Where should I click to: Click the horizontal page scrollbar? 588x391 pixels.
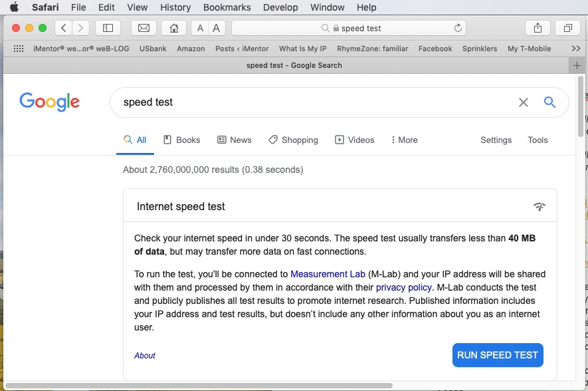click(x=199, y=386)
